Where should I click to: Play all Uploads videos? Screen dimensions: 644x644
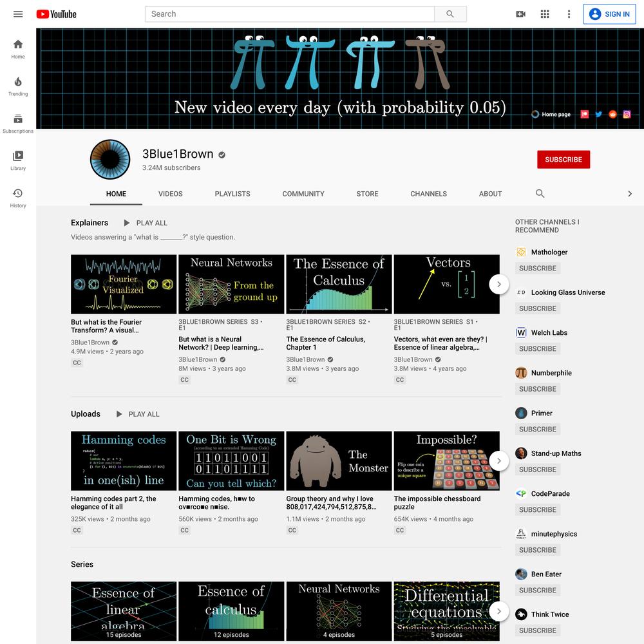(x=138, y=414)
